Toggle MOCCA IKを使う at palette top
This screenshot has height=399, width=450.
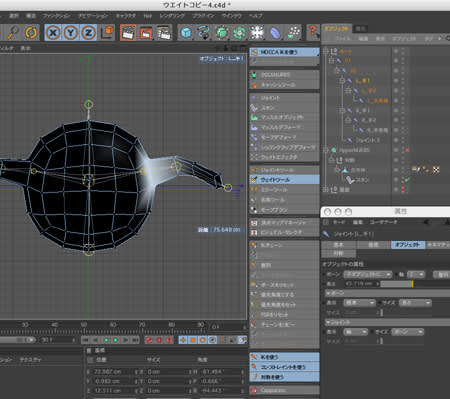(284, 52)
